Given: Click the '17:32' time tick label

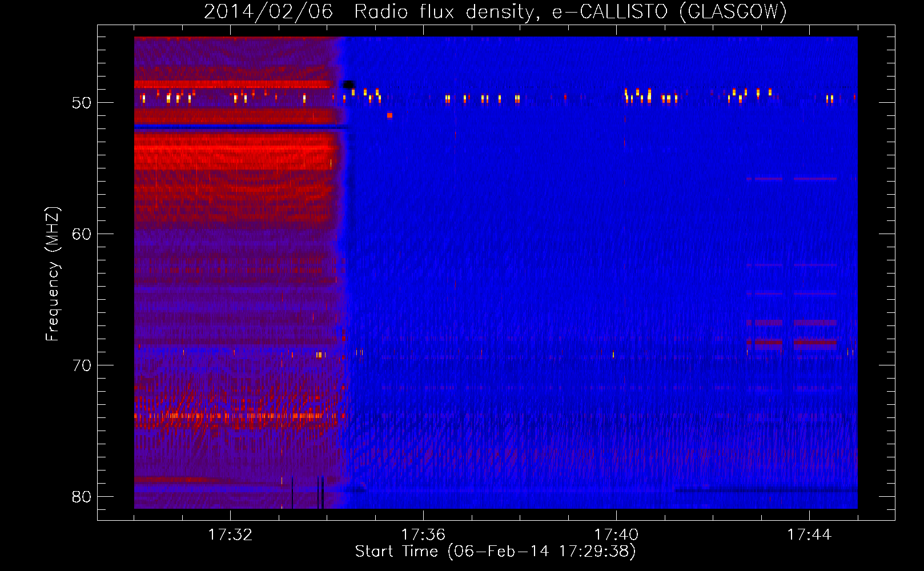Looking at the screenshot, I should [230, 534].
